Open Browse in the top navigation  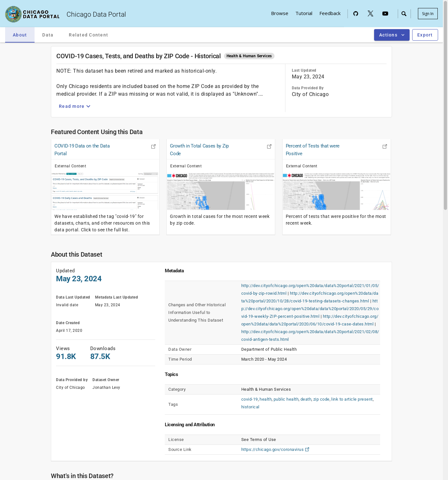click(x=280, y=13)
